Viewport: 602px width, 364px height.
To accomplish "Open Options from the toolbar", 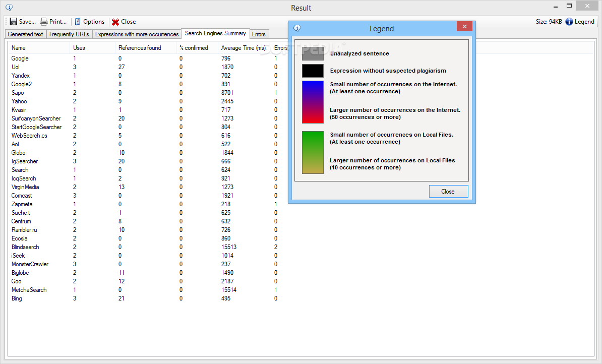I will click(89, 22).
